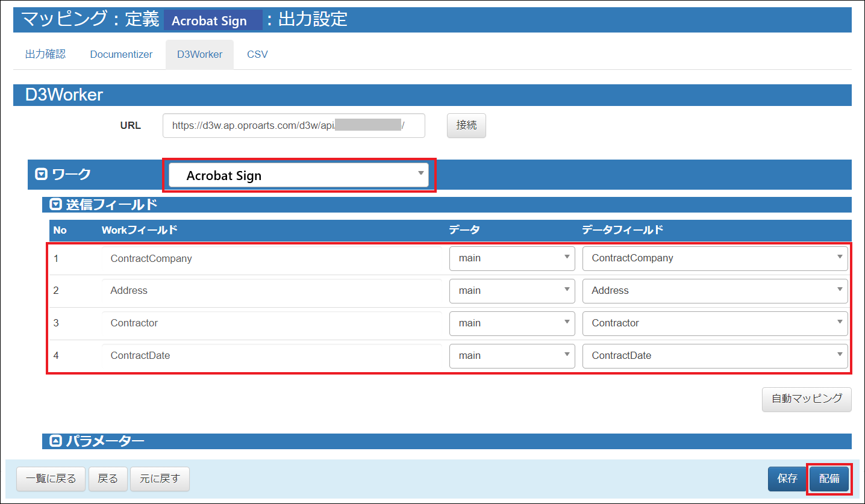This screenshot has width=865, height=504.
Task: Click the 保存 save button
Action: 787,479
